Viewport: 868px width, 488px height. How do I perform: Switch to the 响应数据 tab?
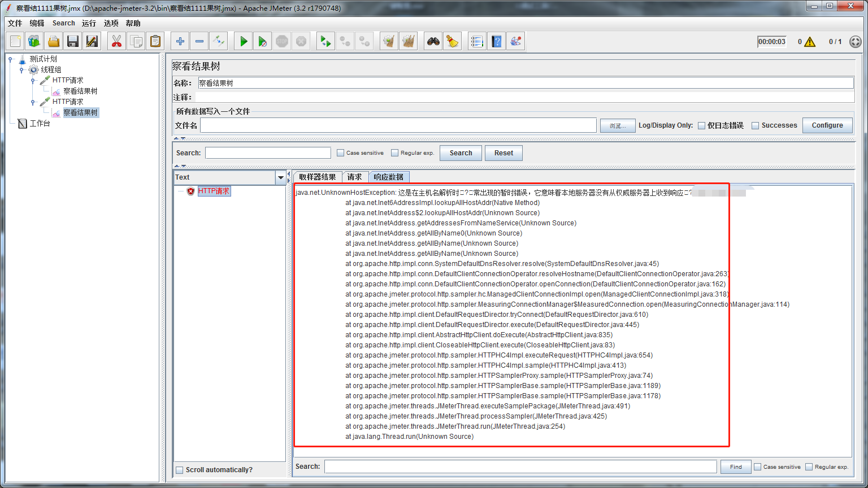(x=389, y=176)
